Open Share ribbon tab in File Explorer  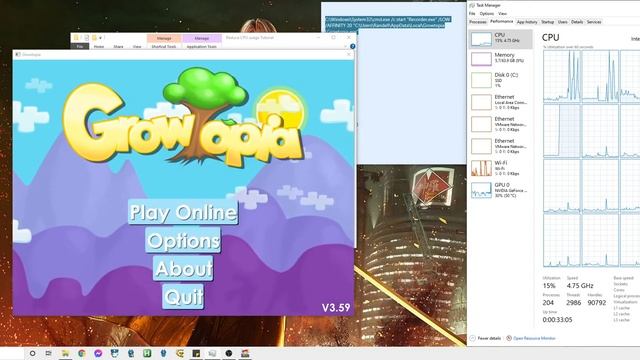click(118, 47)
